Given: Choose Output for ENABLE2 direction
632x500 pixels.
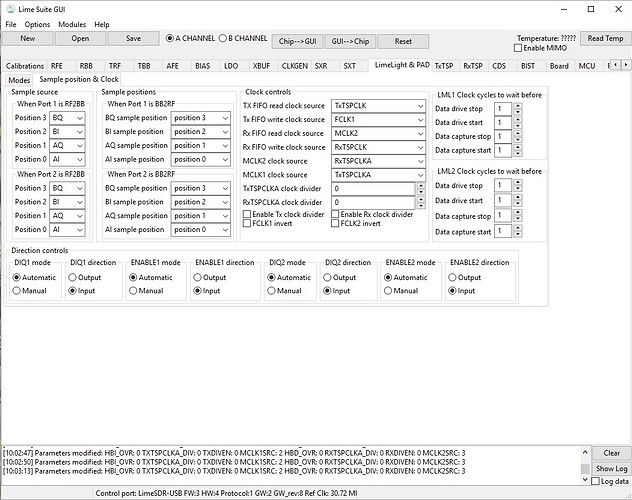Looking at the screenshot, I should click(x=453, y=277).
